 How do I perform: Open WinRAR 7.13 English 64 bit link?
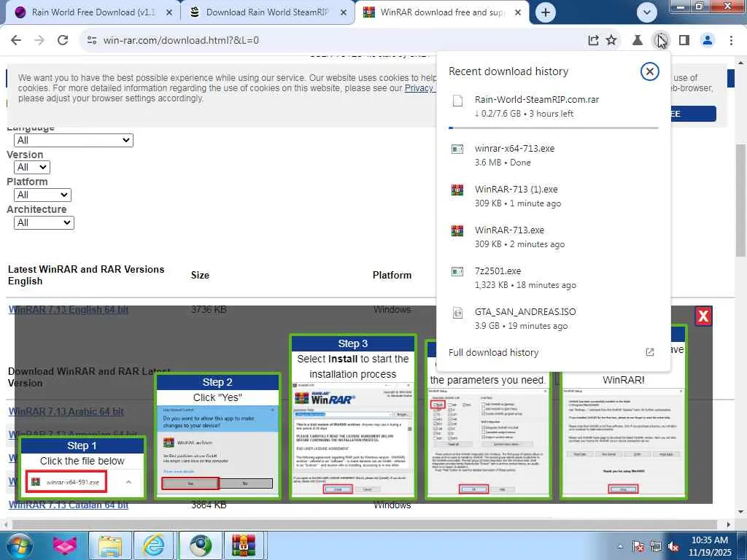69,309
